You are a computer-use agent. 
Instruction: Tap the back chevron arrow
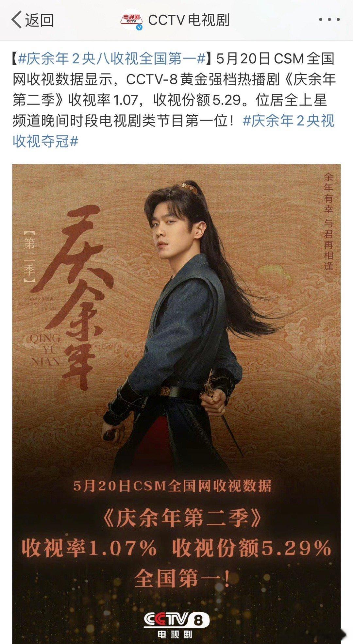(x=16, y=20)
